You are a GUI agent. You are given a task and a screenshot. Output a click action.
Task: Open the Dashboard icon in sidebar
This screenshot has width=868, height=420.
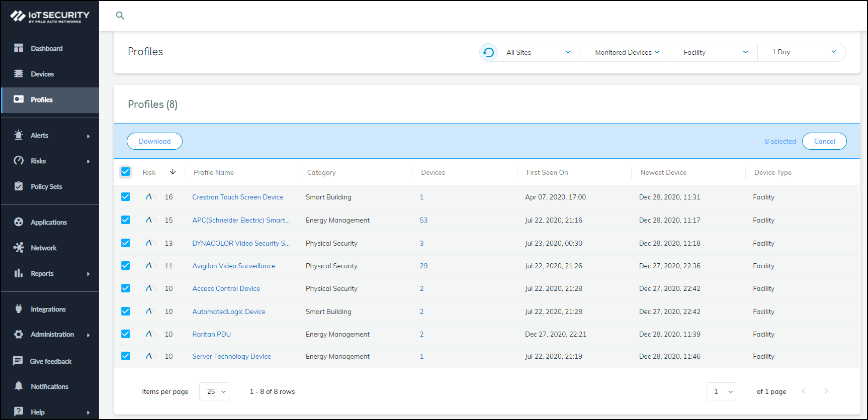pos(19,48)
